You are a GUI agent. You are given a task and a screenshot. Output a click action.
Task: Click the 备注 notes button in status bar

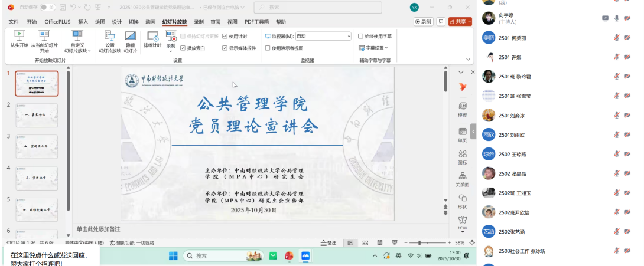click(x=328, y=242)
